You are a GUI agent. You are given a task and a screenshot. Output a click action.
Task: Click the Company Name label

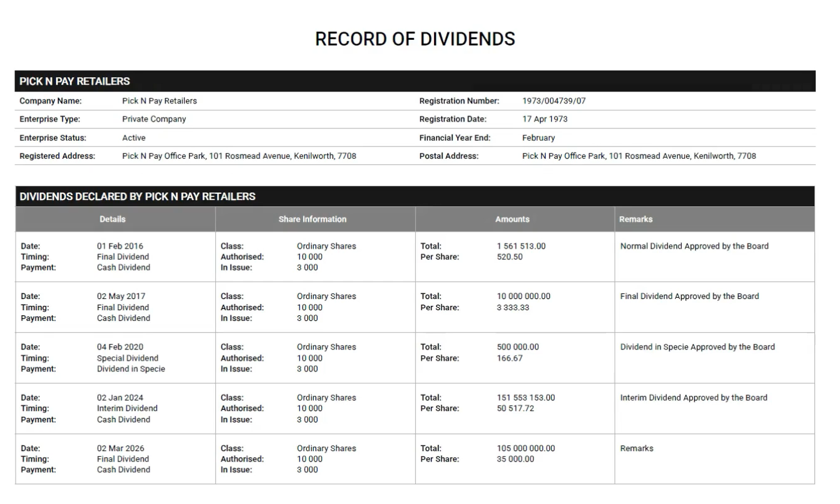51,101
